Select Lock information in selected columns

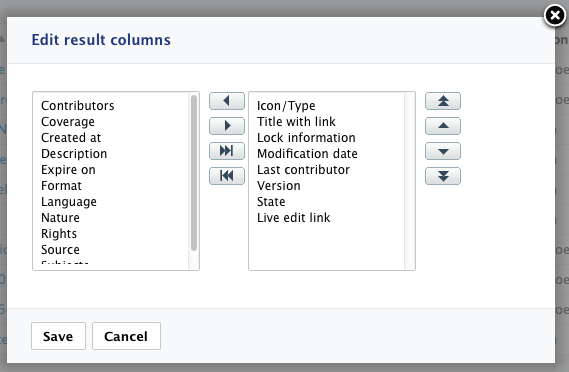[306, 138]
